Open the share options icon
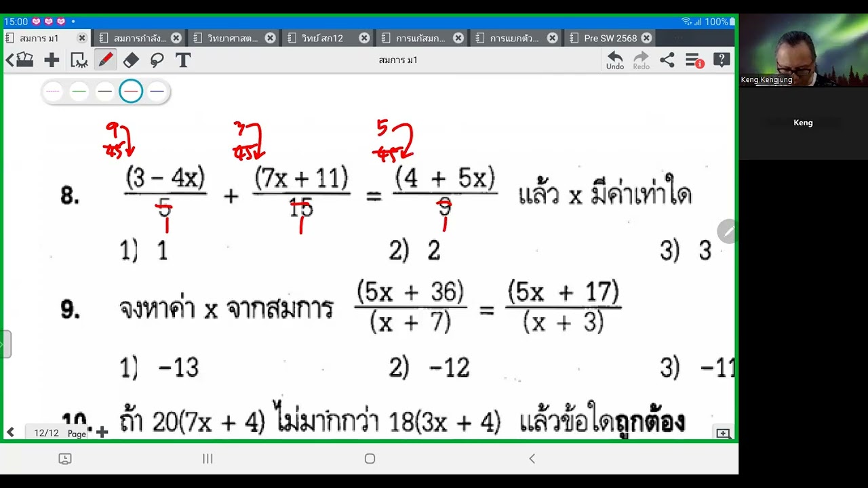Image resolution: width=868 pixels, height=488 pixels. point(667,60)
